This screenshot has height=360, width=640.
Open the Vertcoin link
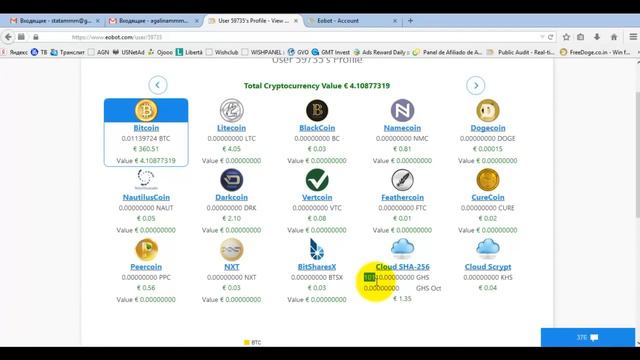(x=317, y=197)
